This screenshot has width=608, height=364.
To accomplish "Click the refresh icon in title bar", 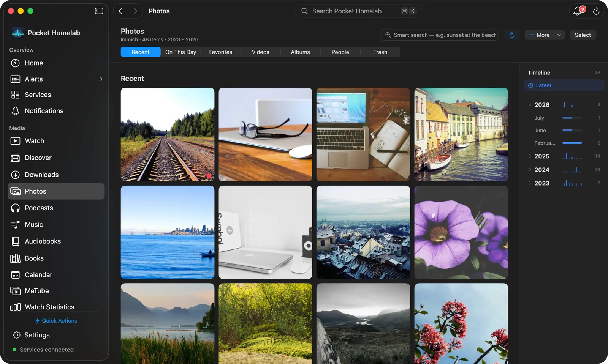I will (596, 11).
